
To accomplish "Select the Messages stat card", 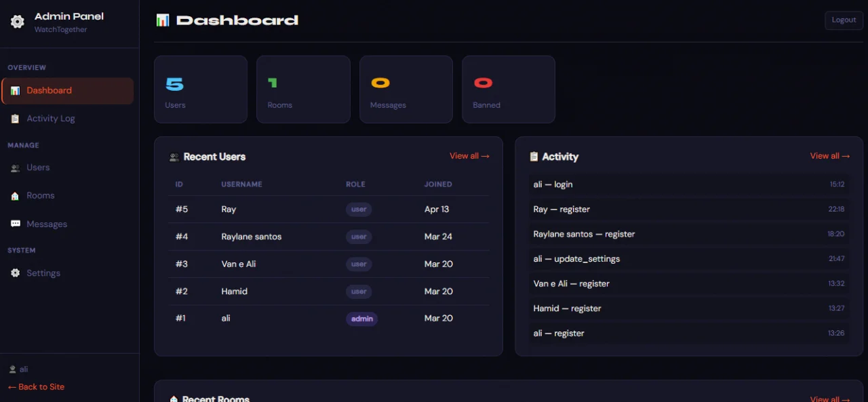I will (406, 89).
